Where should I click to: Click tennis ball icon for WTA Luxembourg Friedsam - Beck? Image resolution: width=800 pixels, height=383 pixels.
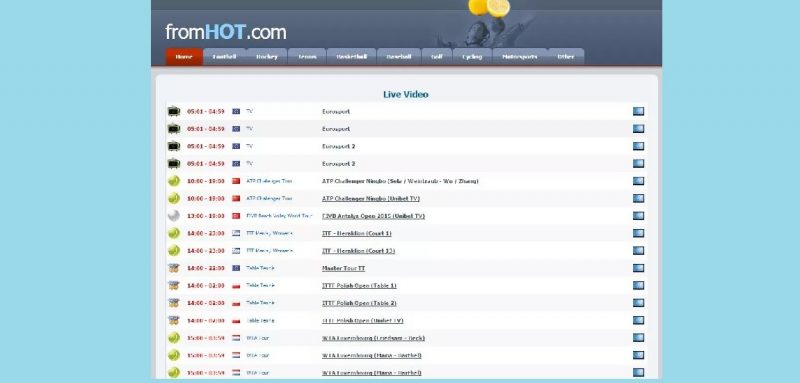click(x=174, y=338)
